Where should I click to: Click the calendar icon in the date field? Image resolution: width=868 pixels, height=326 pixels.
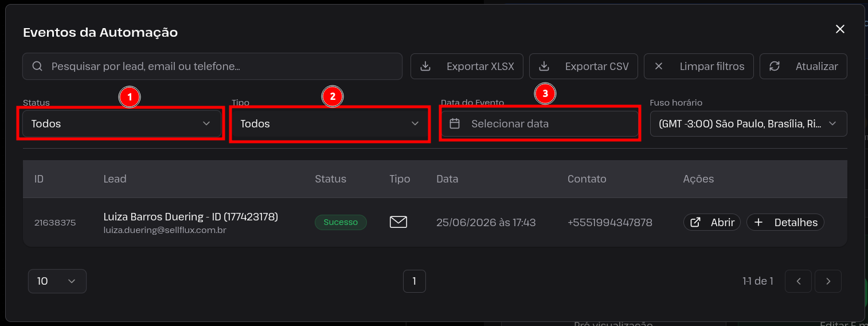point(455,123)
